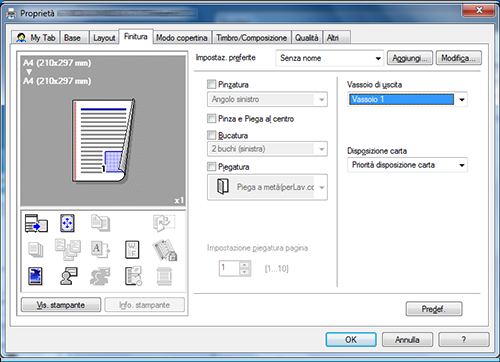This screenshot has width=500, height=362.
Task: Open the Disposizione carta dropdown
Action: (407, 165)
